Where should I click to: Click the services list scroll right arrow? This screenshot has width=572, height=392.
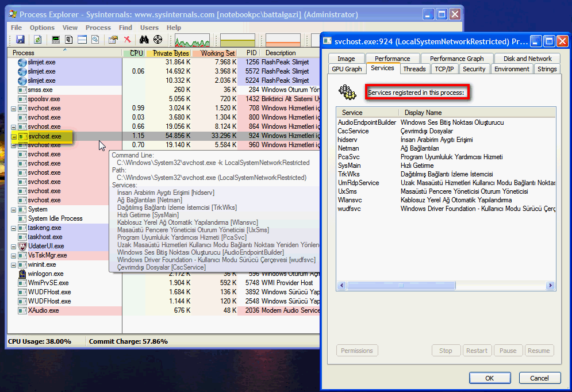[x=551, y=285]
